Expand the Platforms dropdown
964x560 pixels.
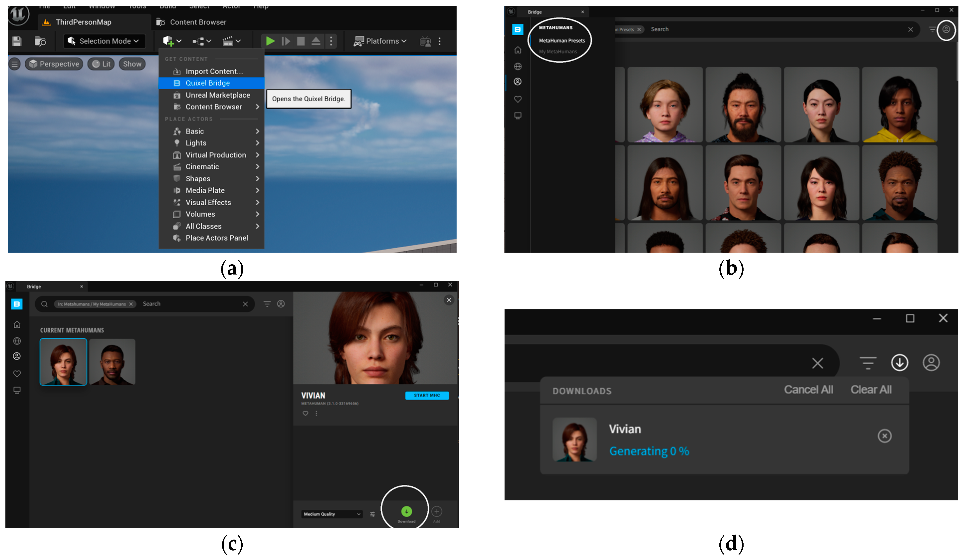[380, 41]
